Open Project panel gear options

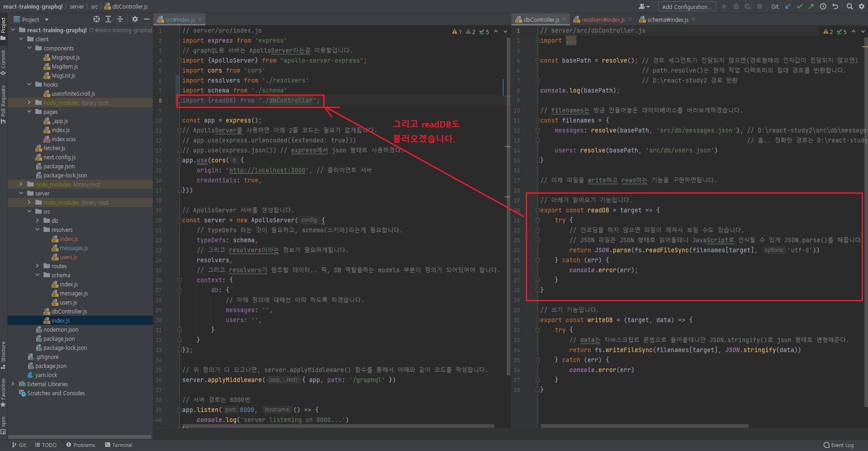[135, 19]
